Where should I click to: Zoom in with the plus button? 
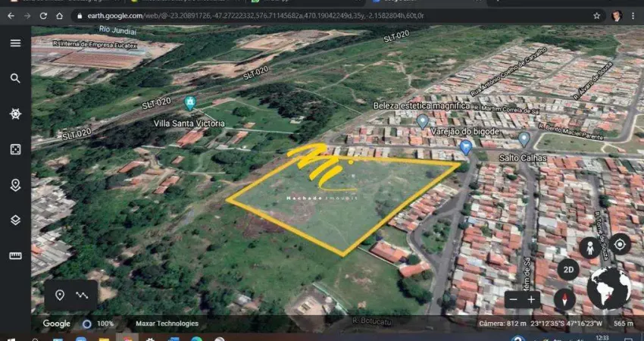click(x=531, y=299)
